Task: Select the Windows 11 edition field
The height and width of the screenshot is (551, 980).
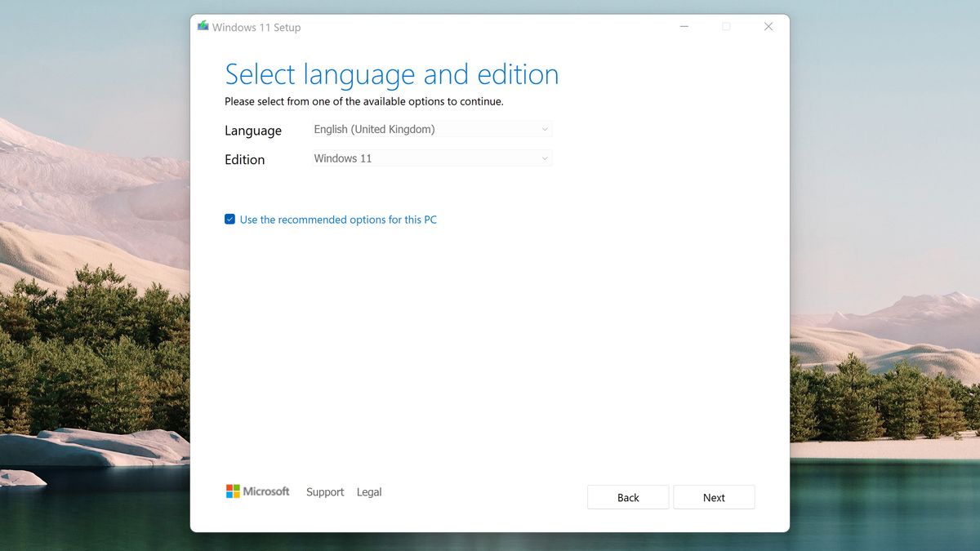Action: click(x=431, y=158)
